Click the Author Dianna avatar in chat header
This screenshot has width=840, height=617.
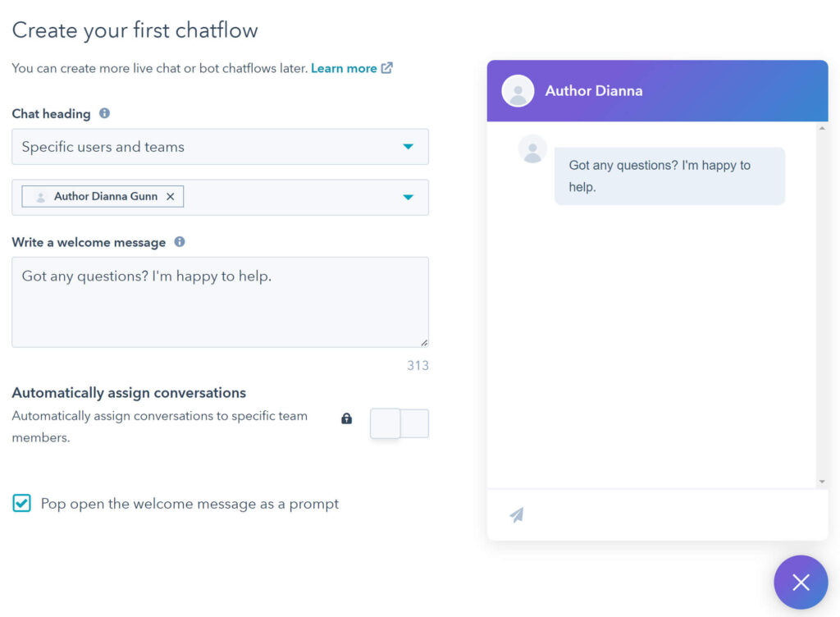click(518, 91)
